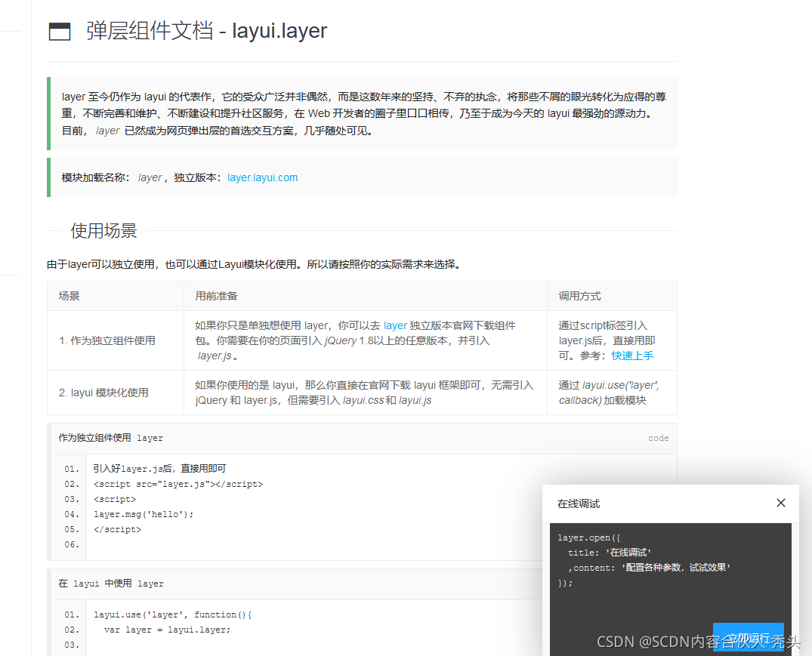Click code line <script src="layer.js"></script>

[178, 484]
